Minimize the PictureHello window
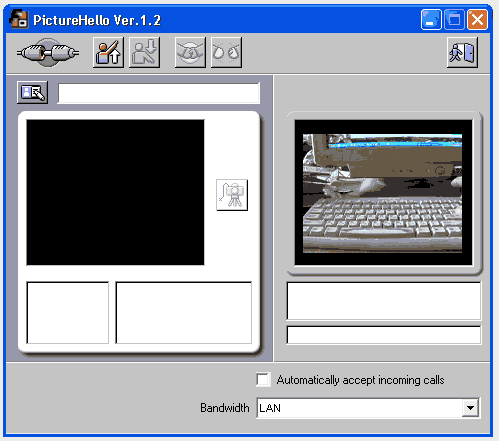The width and height of the screenshot is (499, 441). (x=431, y=20)
